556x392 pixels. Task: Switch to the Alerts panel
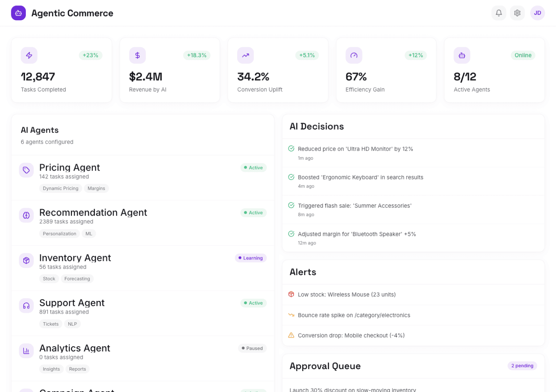303,272
